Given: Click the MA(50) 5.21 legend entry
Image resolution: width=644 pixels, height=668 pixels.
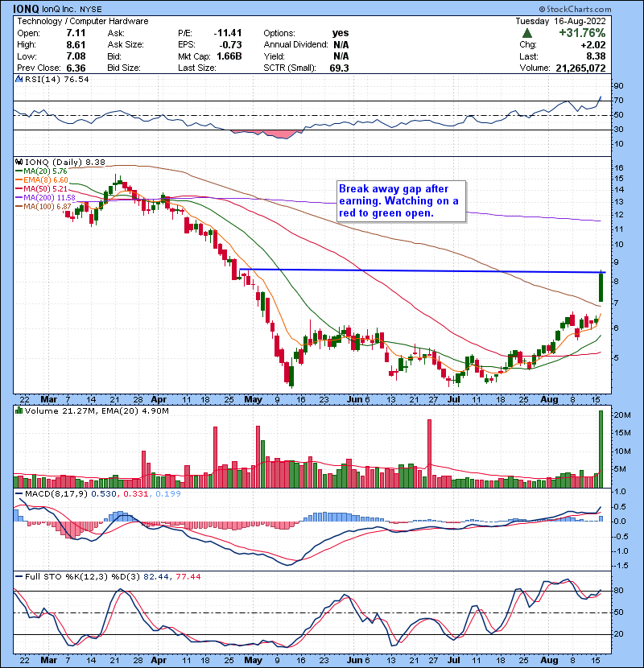Looking at the screenshot, I should (45, 188).
